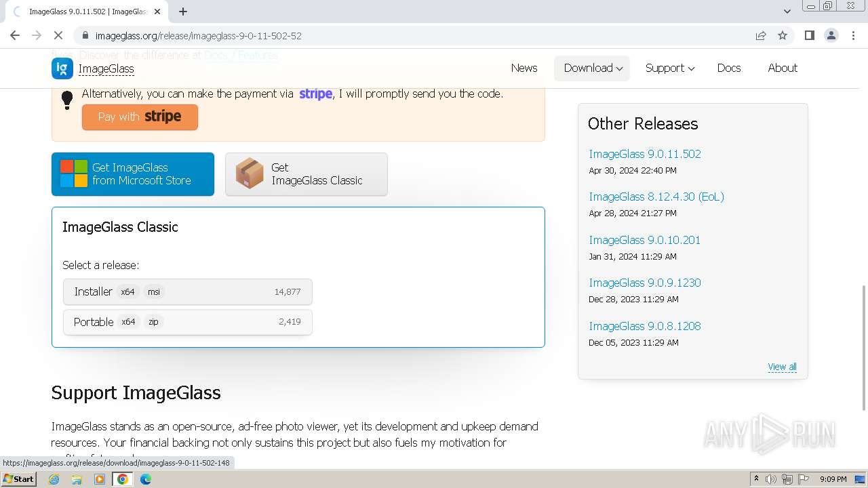
Task: Share this page via share icon
Action: tap(761, 35)
